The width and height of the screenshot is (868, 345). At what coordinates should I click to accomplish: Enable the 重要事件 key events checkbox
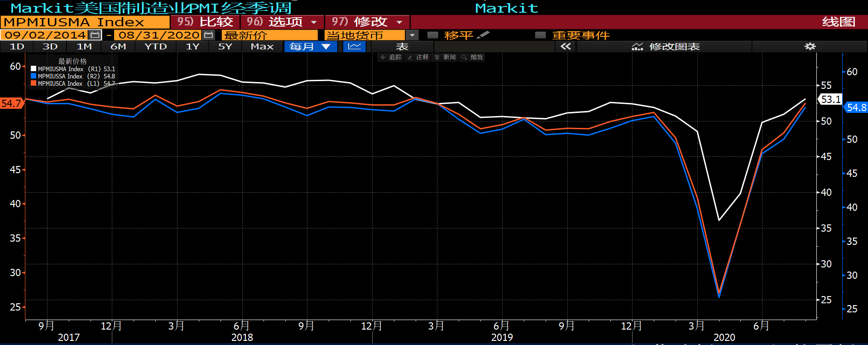(x=541, y=35)
